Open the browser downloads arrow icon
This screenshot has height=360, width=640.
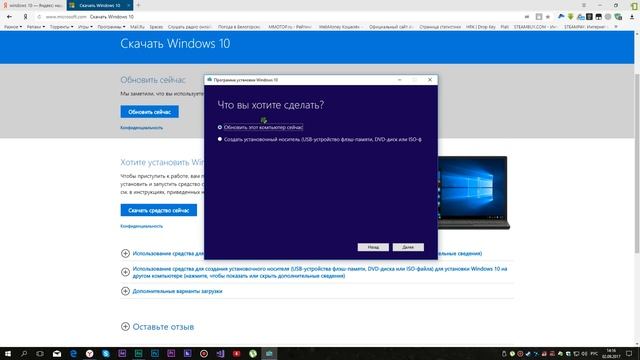click(632, 17)
